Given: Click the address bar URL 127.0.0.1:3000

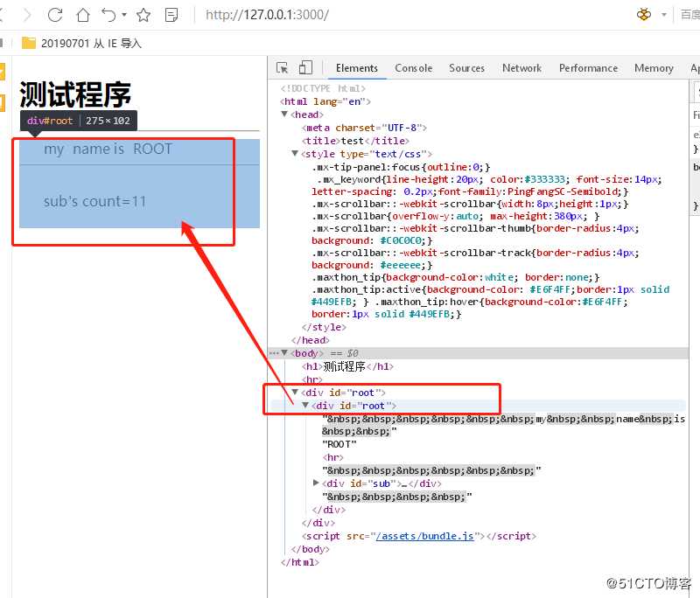Looking at the screenshot, I should [x=267, y=15].
